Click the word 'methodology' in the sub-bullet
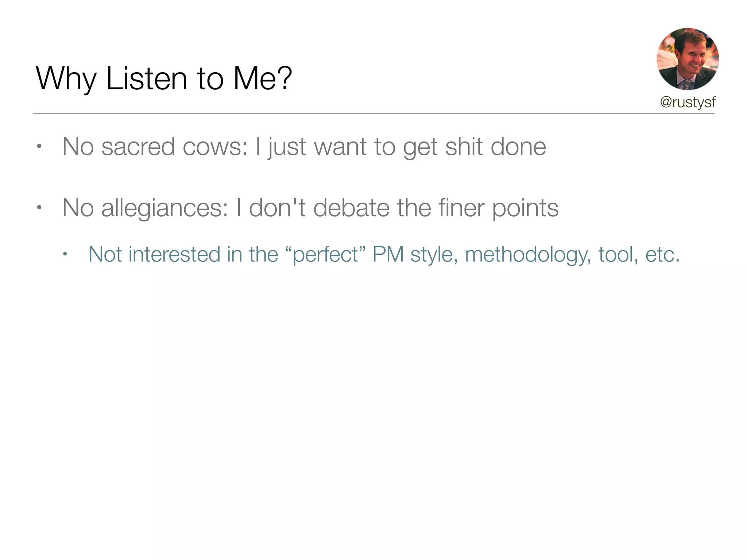 pyautogui.click(x=528, y=254)
